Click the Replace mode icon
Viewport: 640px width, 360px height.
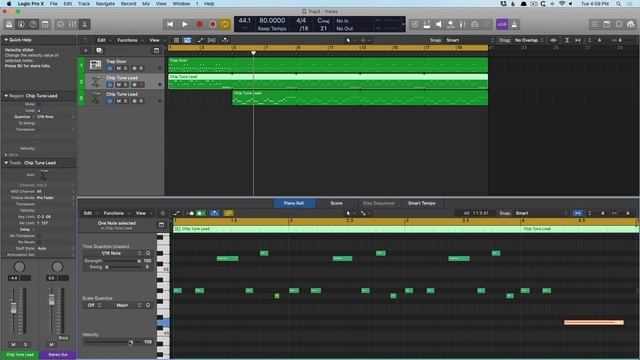pyautogui.click(x=415, y=24)
